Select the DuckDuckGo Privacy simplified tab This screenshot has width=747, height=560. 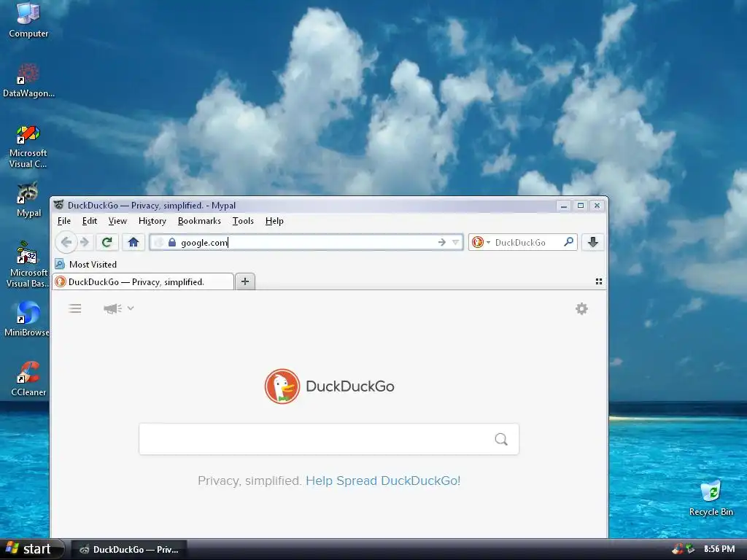(x=143, y=281)
